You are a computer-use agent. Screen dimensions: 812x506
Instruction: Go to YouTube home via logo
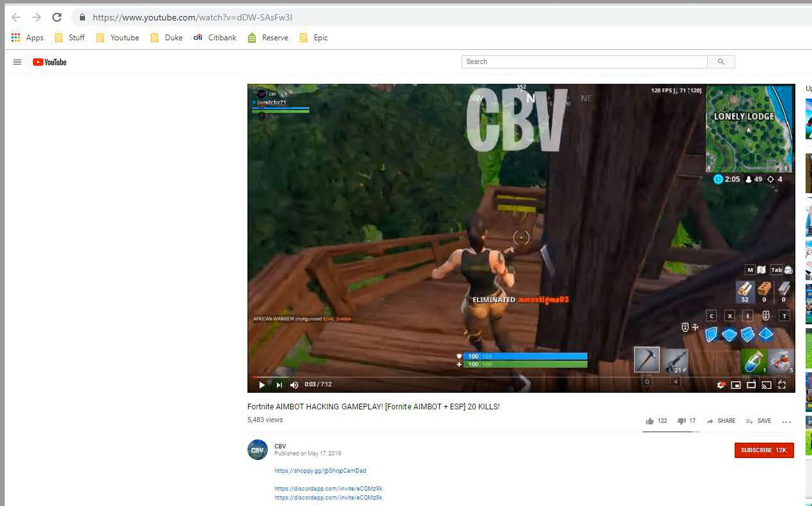[50, 62]
